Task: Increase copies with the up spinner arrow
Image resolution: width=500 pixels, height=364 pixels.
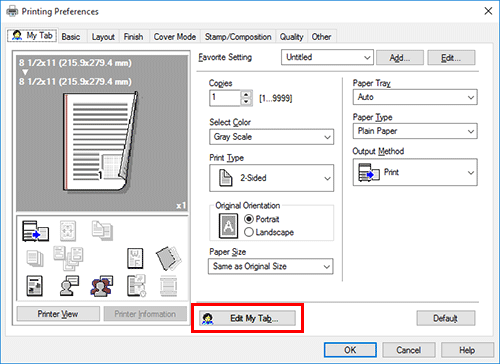Action: (x=246, y=95)
